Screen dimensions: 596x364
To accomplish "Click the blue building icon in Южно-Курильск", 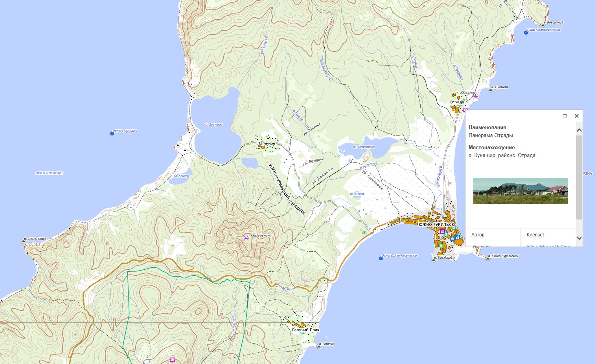I will [x=453, y=239].
